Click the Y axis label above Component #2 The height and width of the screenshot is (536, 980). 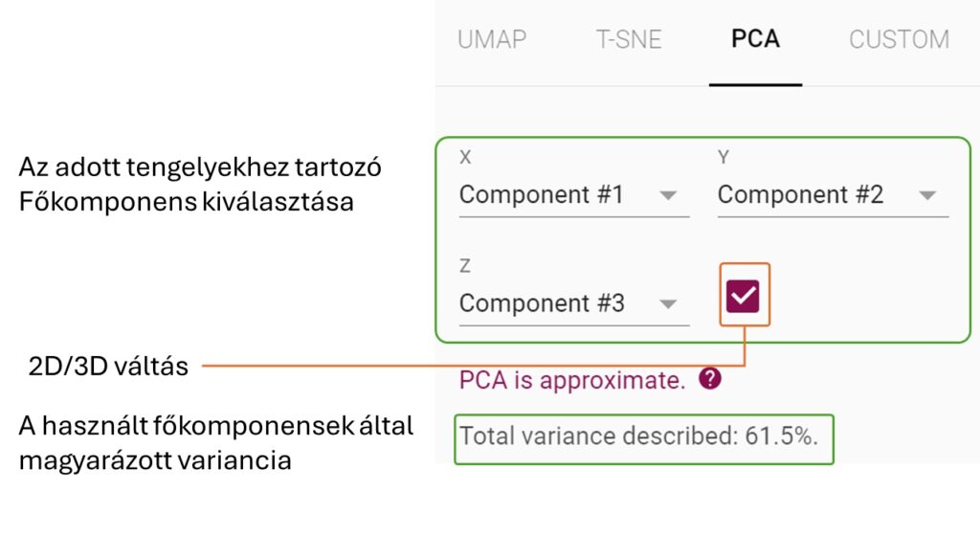pyautogui.click(x=724, y=157)
